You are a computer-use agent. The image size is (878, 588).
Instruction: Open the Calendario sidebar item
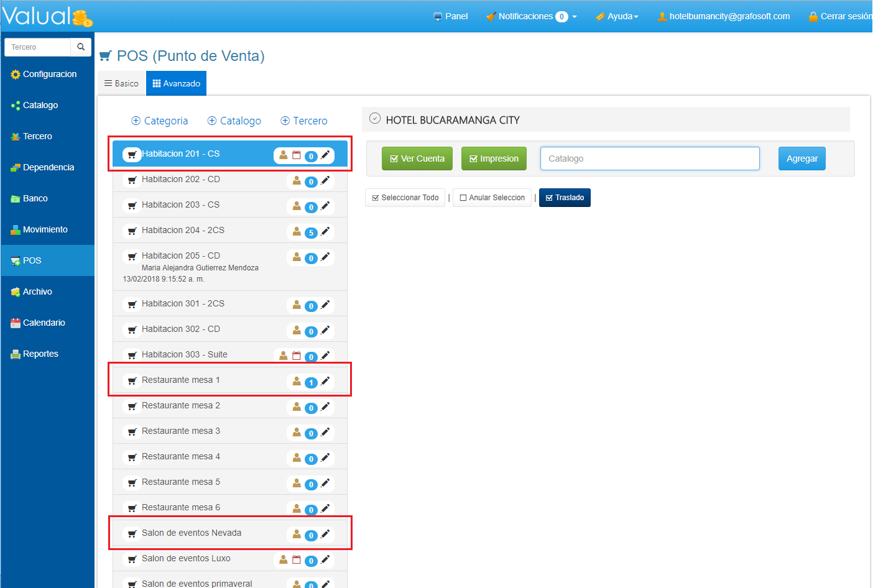47,323
